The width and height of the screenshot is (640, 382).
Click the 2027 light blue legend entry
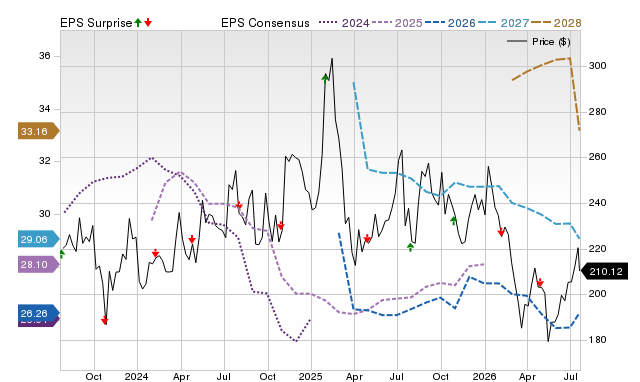503,23
